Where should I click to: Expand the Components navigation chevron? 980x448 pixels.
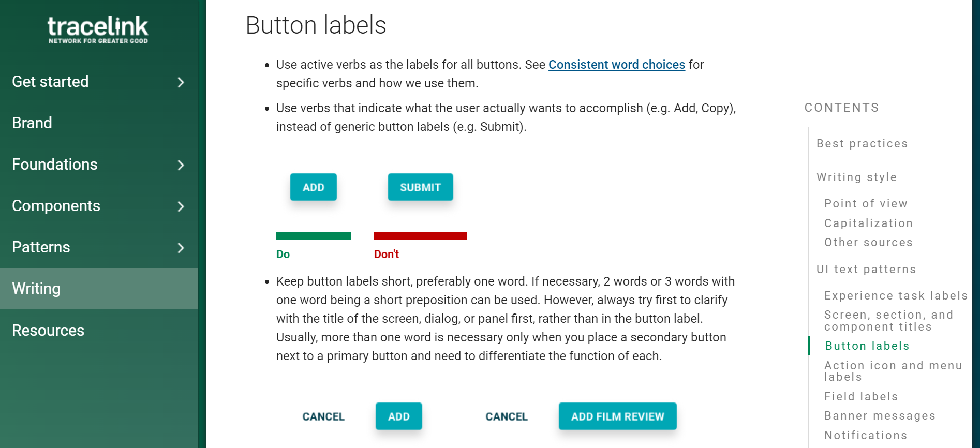181,206
